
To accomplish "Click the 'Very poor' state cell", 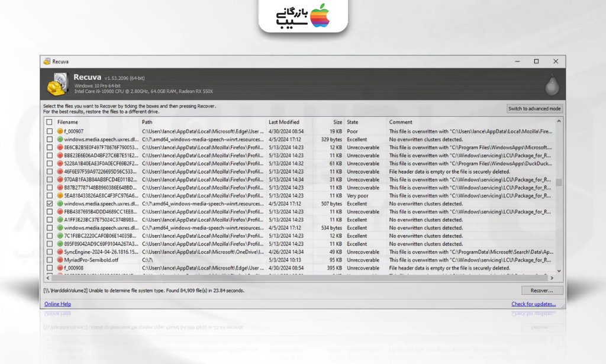I will (x=357, y=195).
